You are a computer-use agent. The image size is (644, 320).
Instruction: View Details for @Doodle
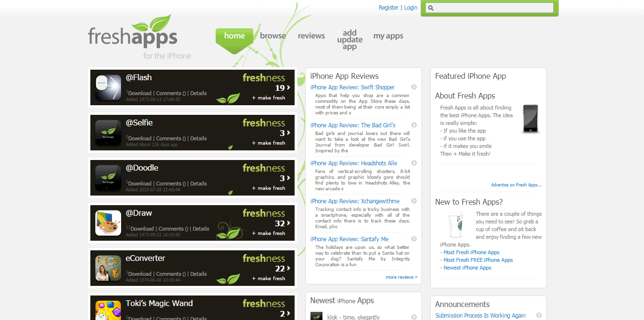[198, 184]
